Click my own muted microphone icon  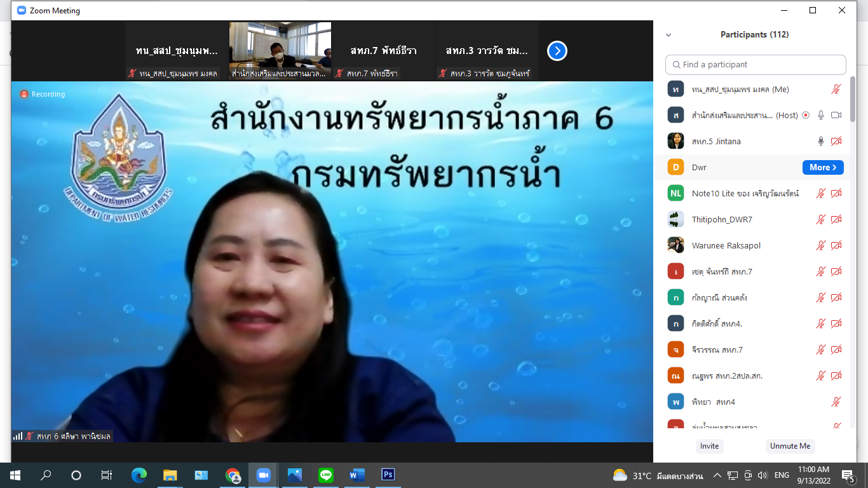pos(836,90)
